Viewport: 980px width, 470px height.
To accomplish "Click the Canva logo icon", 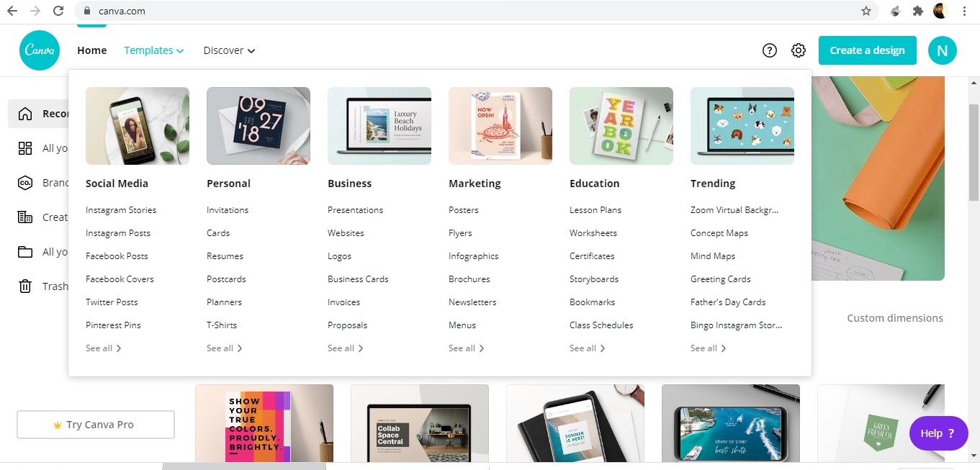I will pos(39,50).
